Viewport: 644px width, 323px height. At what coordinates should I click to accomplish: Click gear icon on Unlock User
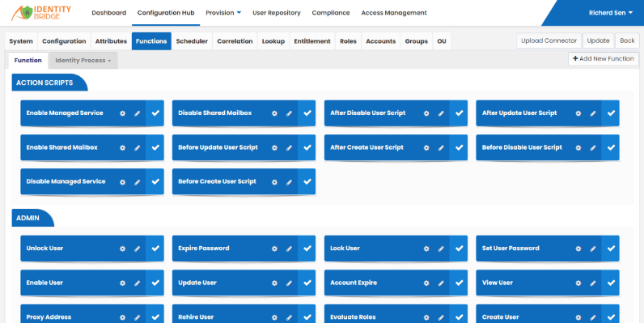[x=122, y=249]
